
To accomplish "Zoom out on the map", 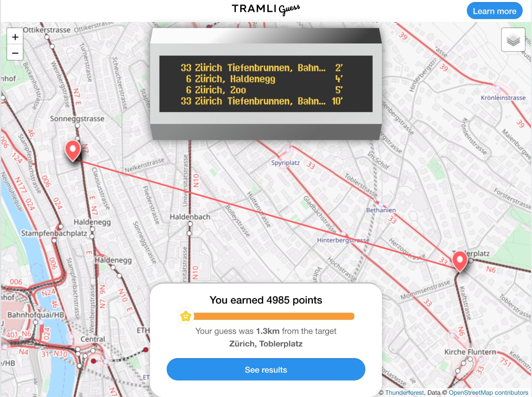I will (15, 53).
